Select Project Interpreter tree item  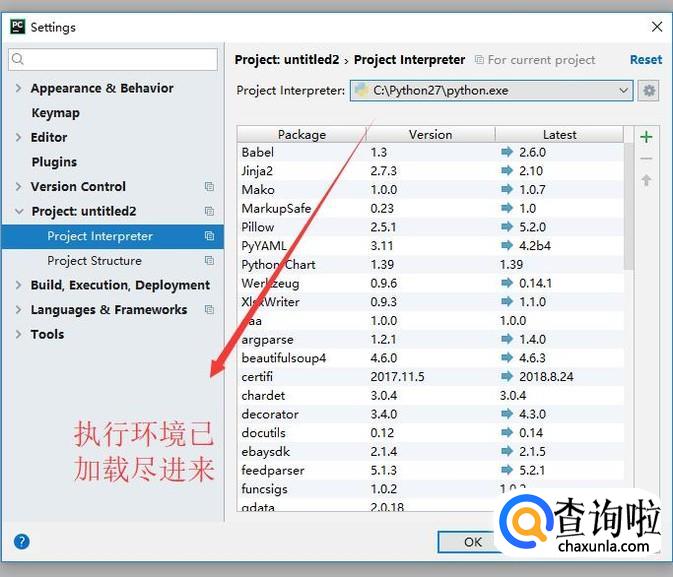click(x=112, y=236)
